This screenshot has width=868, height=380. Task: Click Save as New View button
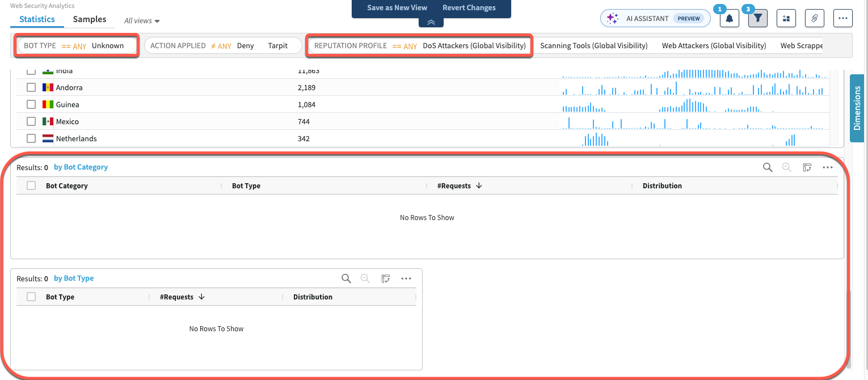[x=397, y=8]
